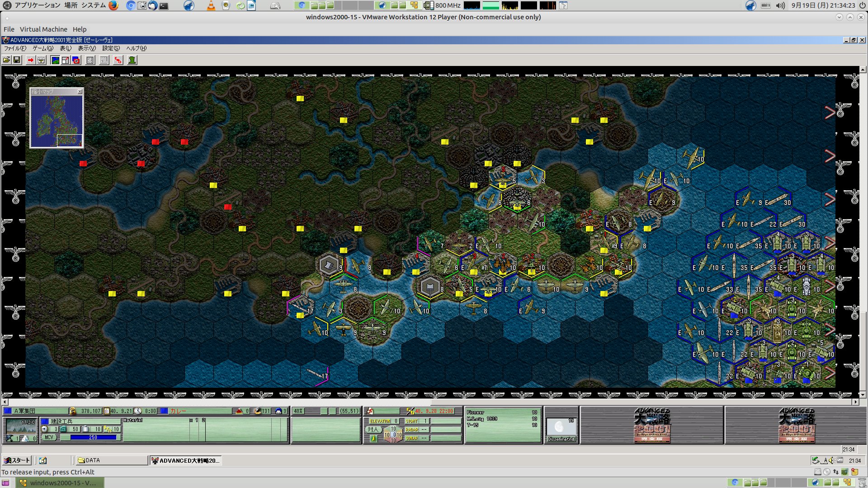Select the ADVANCED大戦略 taskbar button
The image size is (868, 488).
186,460
